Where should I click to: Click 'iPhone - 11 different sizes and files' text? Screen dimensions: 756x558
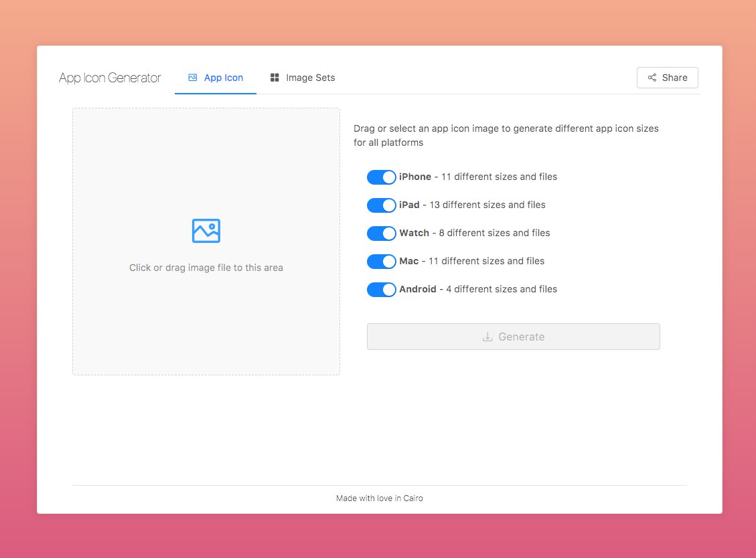point(478,177)
